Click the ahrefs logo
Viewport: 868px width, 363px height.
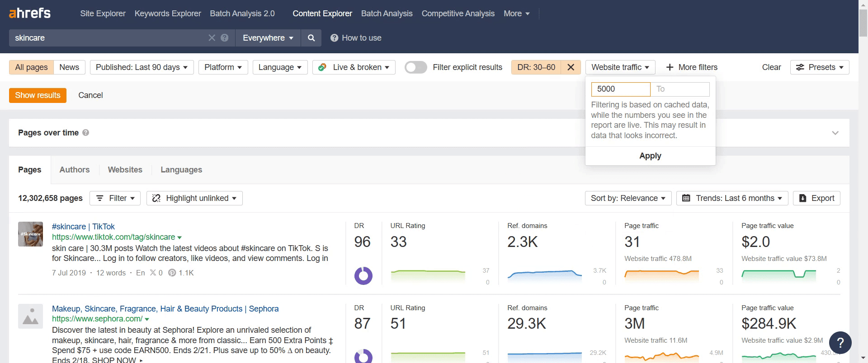pyautogui.click(x=30, y=13)
